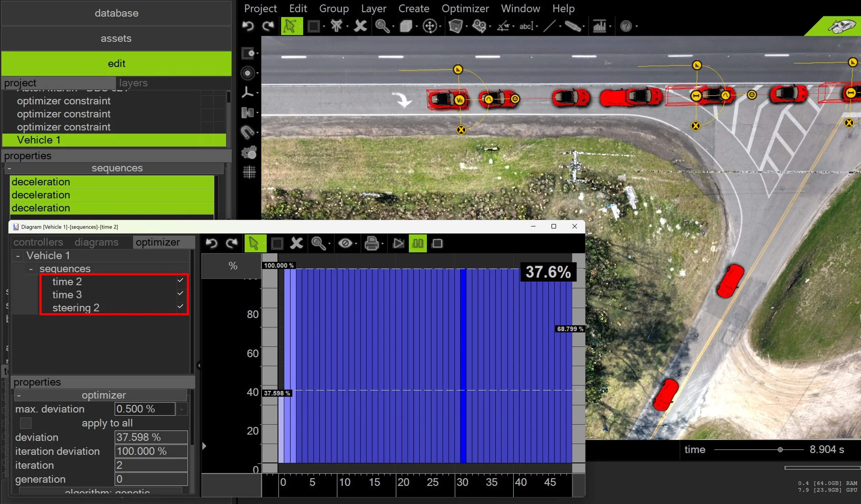Collapse the sequences properties section
The width and height of the screenshot is (861, 504).
pos(9,168)
